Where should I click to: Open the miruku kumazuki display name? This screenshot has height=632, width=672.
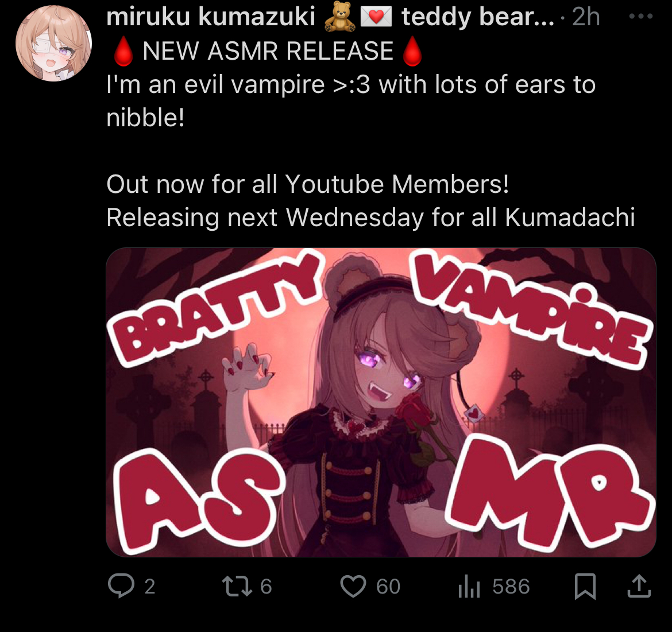(x=210, y=17)
